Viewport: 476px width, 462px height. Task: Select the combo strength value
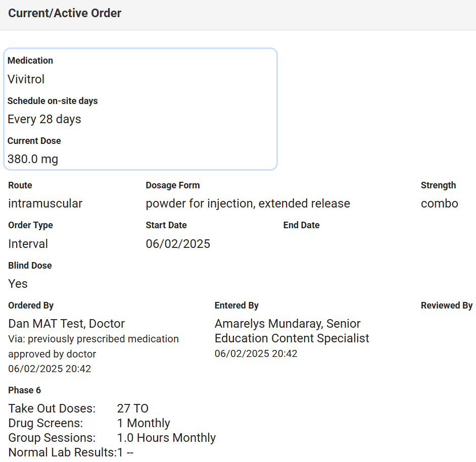click(439, 203)
